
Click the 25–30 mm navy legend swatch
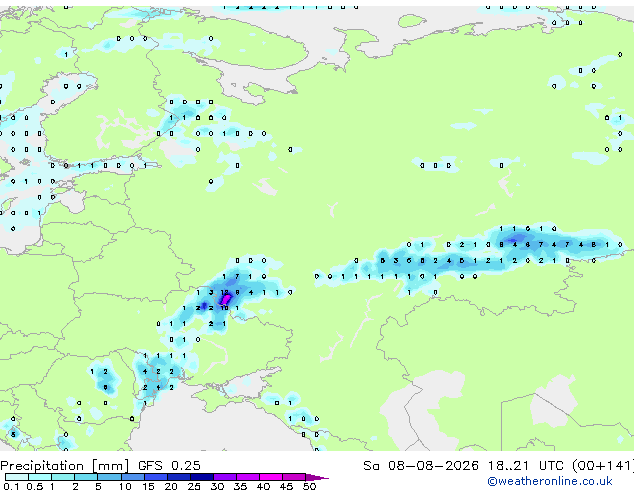coord(202,477)
